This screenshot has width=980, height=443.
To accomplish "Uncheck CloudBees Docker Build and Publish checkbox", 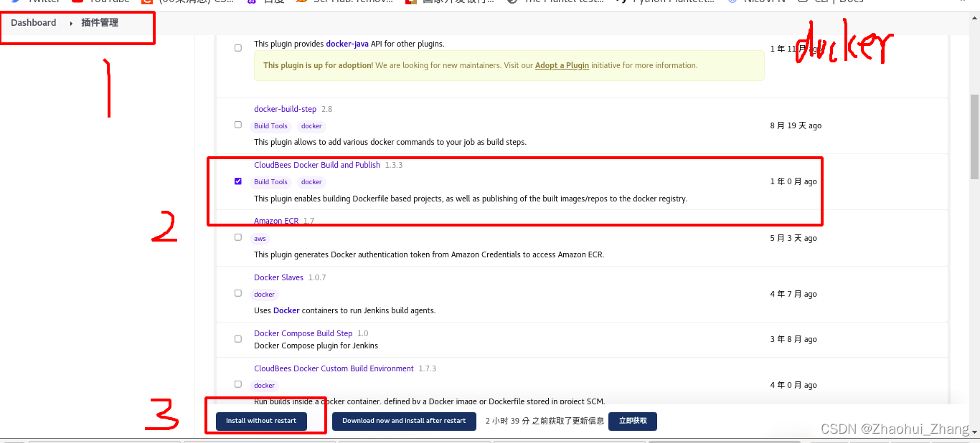I will pos(238,181).
